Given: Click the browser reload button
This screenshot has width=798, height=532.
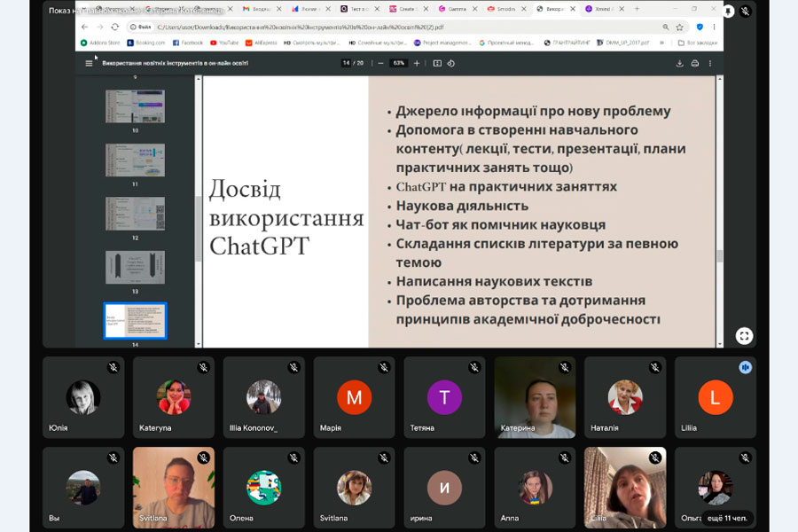Looking at the screenshot, I should (114, 27).
